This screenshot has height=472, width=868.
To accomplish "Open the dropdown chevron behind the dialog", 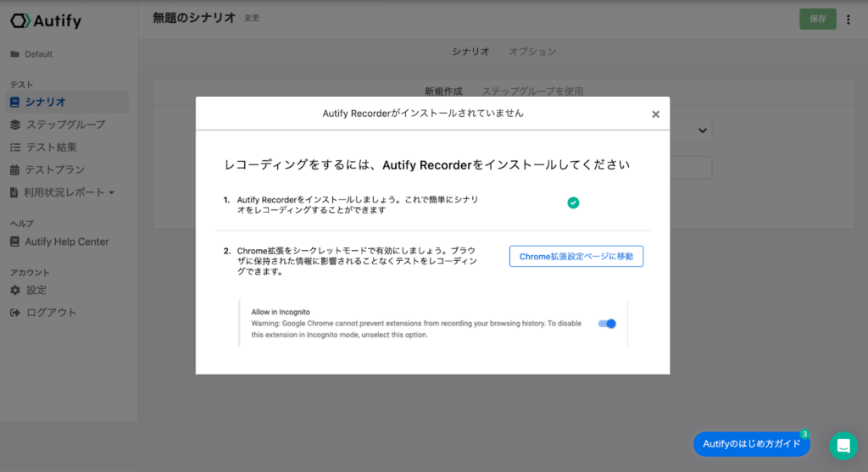I will [x=702, y=130].
